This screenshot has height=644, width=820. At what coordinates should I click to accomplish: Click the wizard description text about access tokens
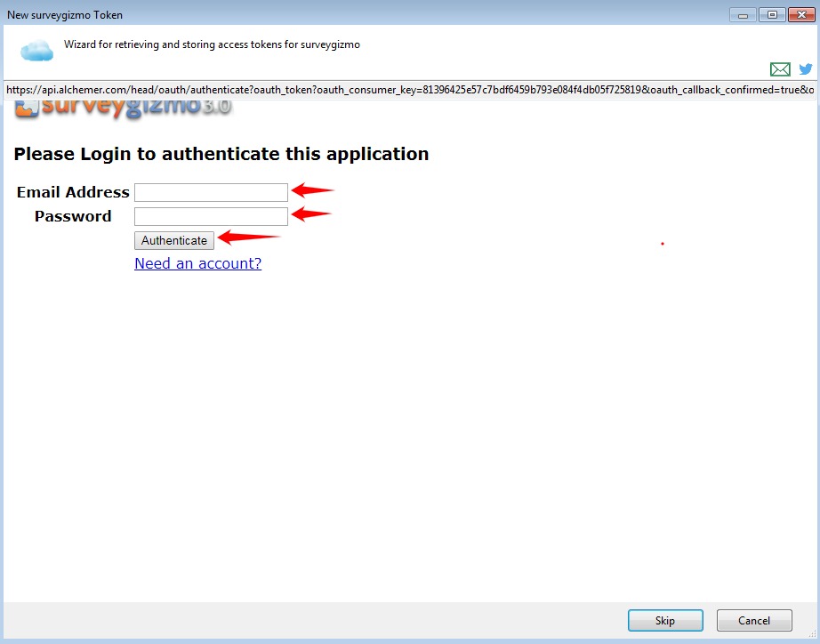(212, 44)
